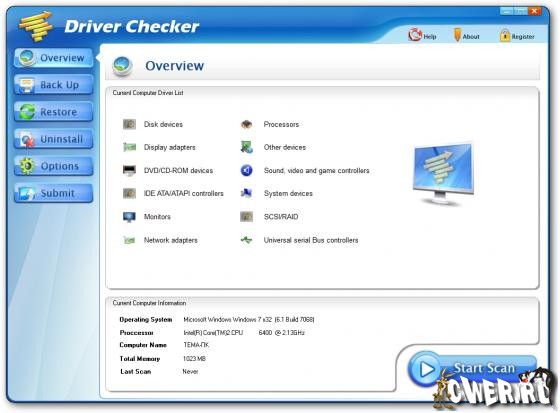The height and width of the screenshot is (413, 560).
Task: Select the IDE ATA/ATAPI controllers label
Action: [184, 193]
